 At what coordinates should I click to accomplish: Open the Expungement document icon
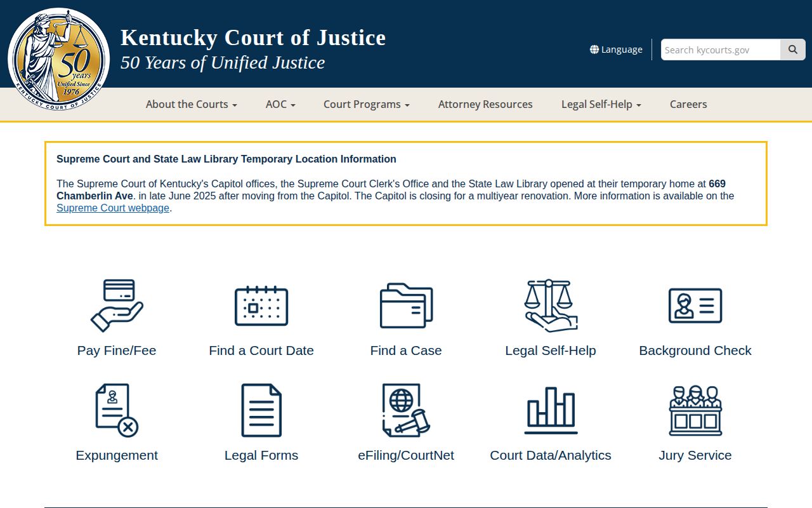(x=117, y=410)
